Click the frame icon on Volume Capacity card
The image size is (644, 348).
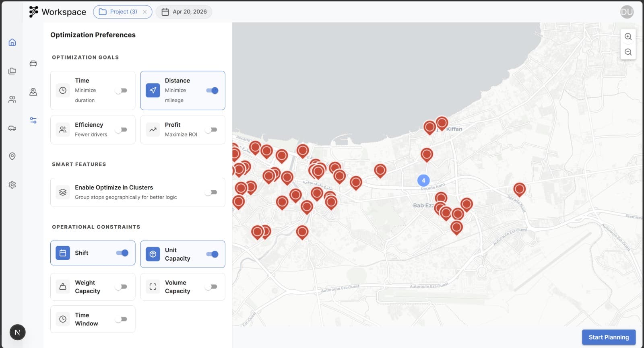coord(153,287)
